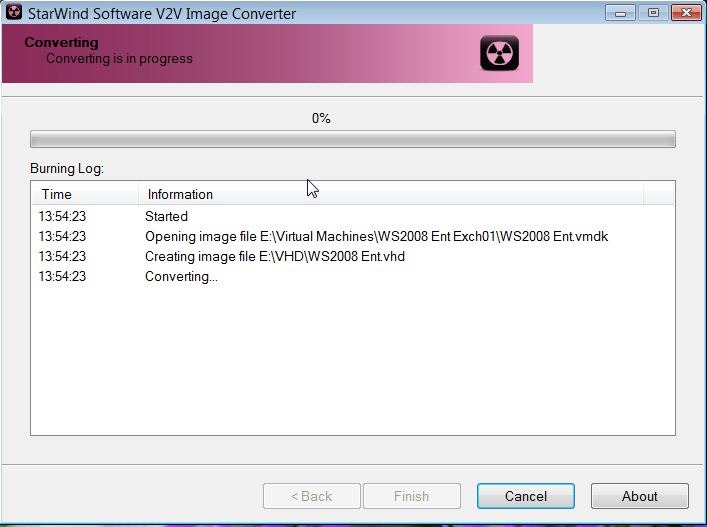Screen dimensions: 707x527
Task: Go to the previous step with < Back
Action: [312, 496]
